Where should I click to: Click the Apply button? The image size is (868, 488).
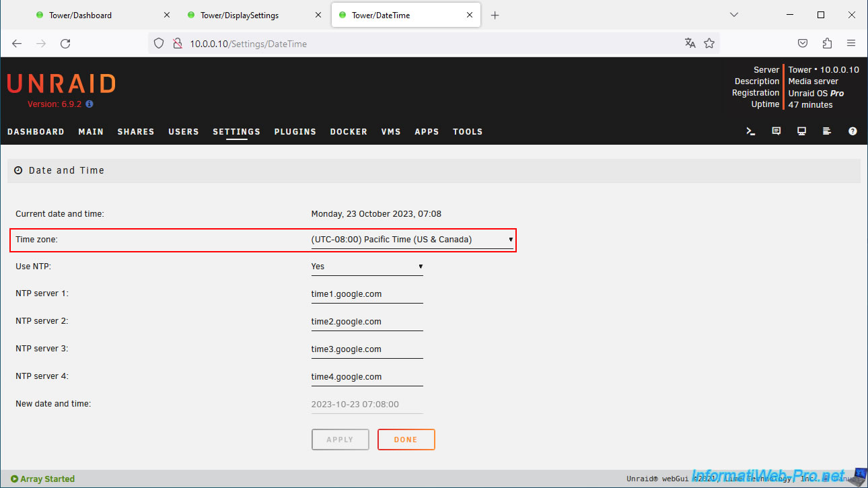pyautogui.click(x=340, y=440)
